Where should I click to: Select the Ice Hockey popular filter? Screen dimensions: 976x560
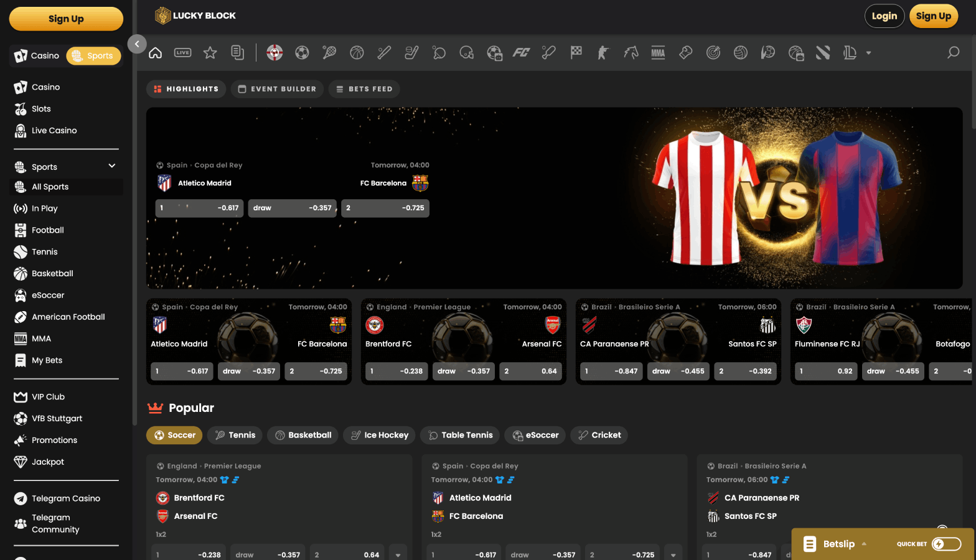pos(379,435)
